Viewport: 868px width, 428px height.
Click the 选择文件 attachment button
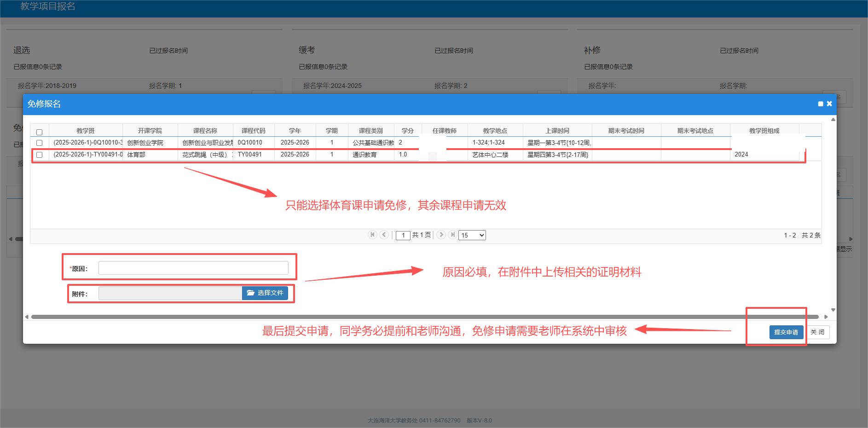point(265,293)
